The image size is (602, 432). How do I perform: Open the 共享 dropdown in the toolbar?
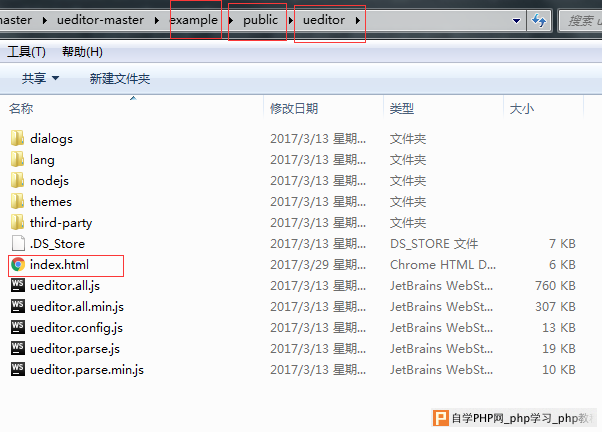[x=40, y=78]
